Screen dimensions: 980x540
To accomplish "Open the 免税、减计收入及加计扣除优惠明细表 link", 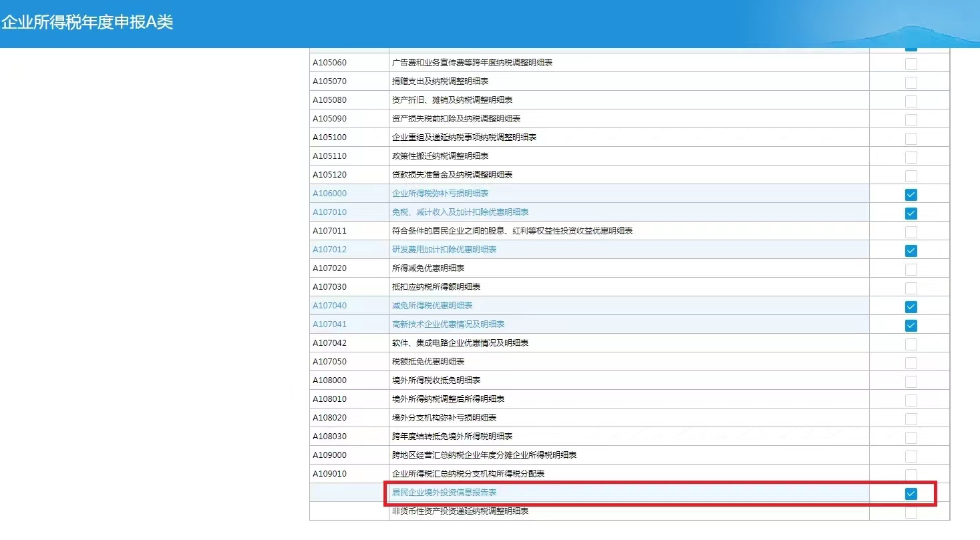I will point(460,212).
